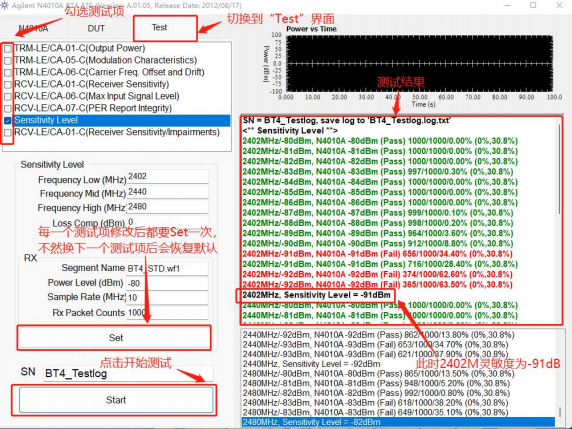Viewport: 572px width, 429px height.
Task: Select the 2402MHz/-90dBm 912/1000 result line
Action: (377, 244)
